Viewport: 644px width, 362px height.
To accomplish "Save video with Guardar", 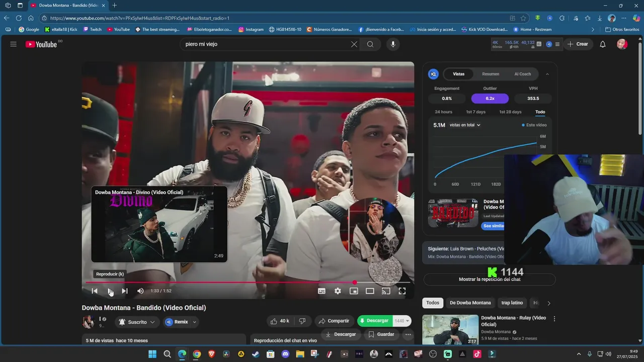I will (381, 334).
